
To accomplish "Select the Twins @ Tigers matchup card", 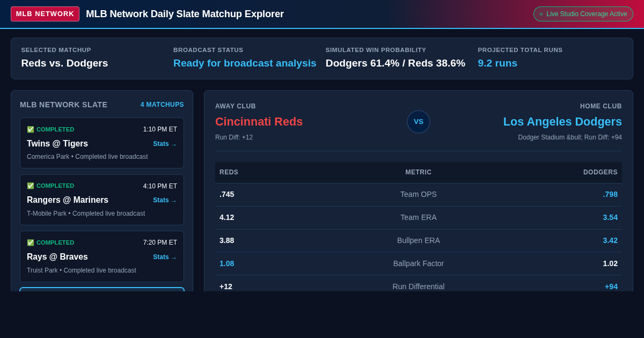I will point(102,143).
